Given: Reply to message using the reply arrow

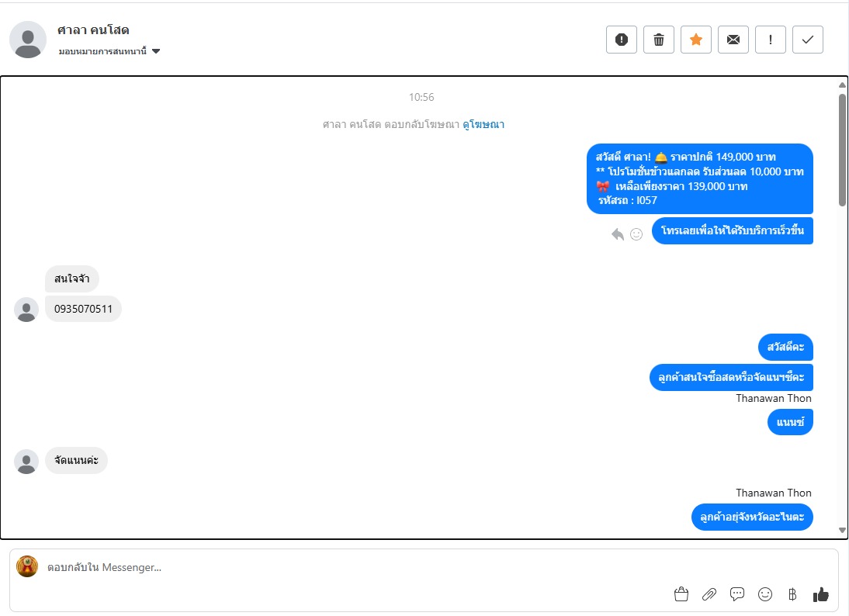Looking at the screenshot, I should 617,234.
